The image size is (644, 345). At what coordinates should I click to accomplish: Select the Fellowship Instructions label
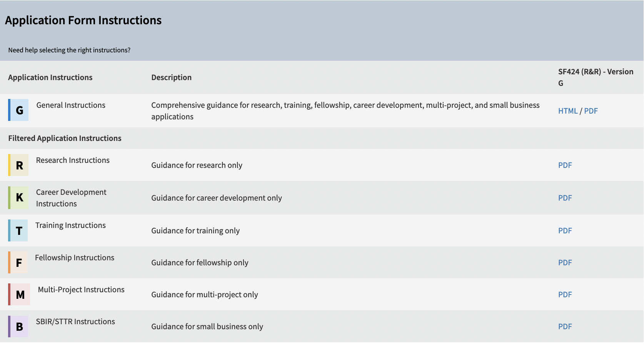pos(75,258)
